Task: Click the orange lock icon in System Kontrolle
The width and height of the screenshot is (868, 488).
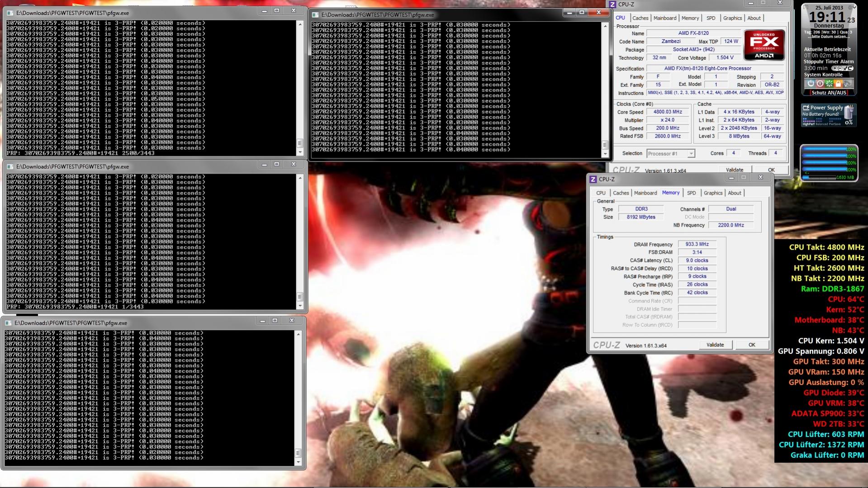Action: pos(838,83)
